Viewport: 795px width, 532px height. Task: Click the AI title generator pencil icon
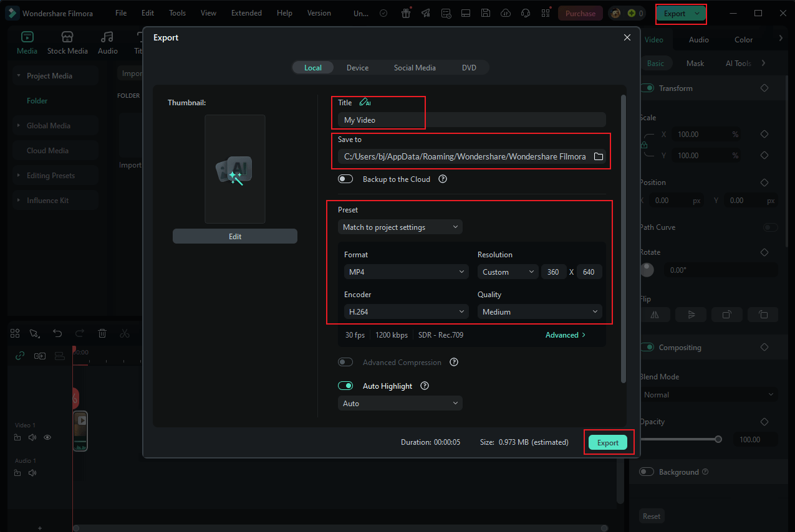(365, 102)
